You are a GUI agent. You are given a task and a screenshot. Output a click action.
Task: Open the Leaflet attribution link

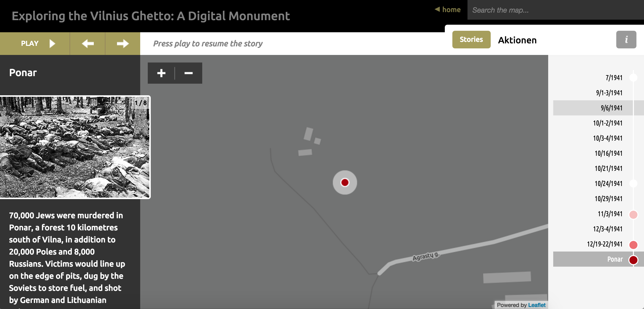pos(537,305)
